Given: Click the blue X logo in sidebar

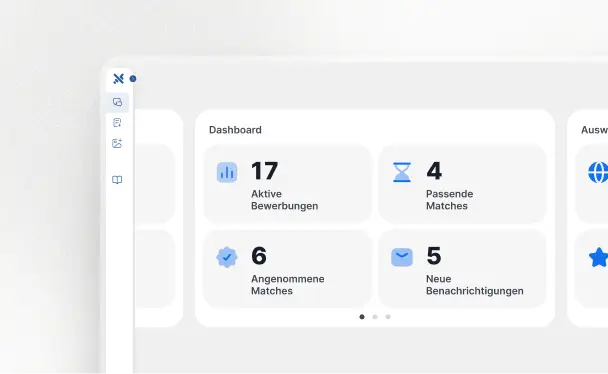Looking at the screenshot, I should click(118, 79).
